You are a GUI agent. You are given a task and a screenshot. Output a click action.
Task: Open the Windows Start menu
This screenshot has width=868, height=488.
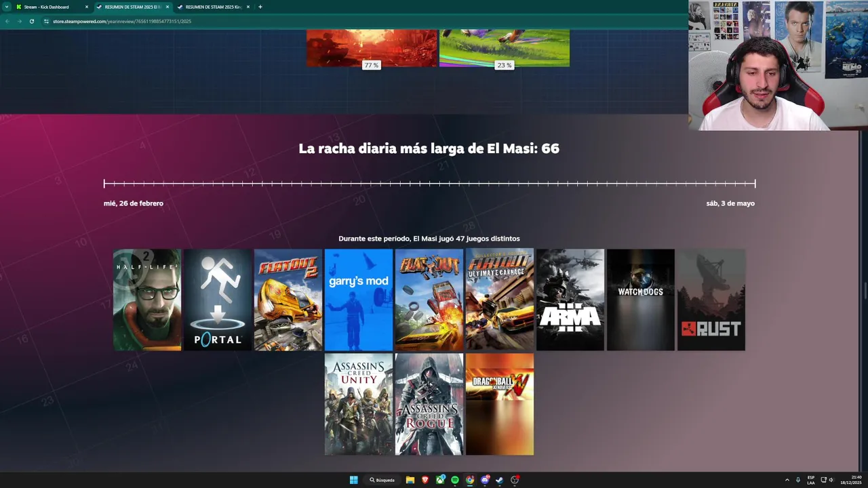pyautogui.click(x=353, y=480)
